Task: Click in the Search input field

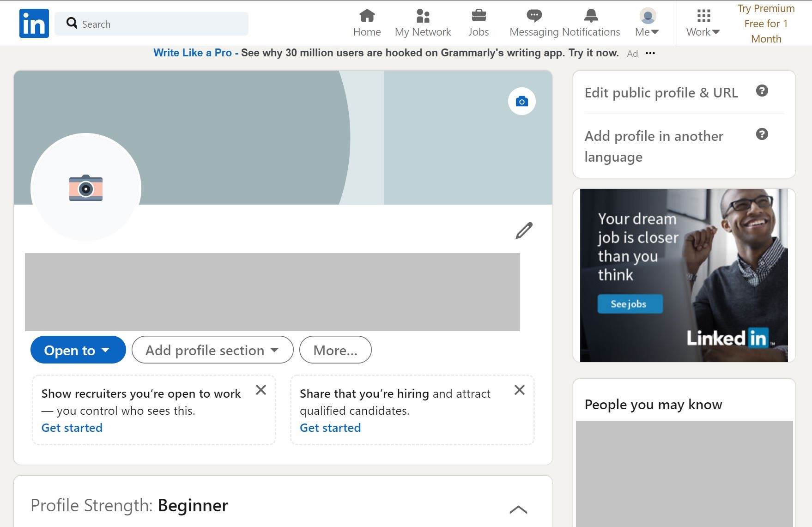Action: [157, 24]
